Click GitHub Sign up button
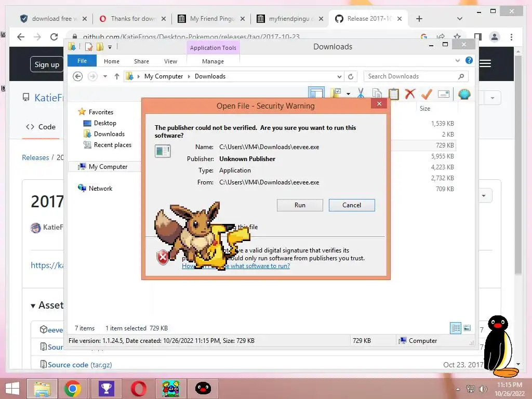532x399 pixels. [47, 64]
